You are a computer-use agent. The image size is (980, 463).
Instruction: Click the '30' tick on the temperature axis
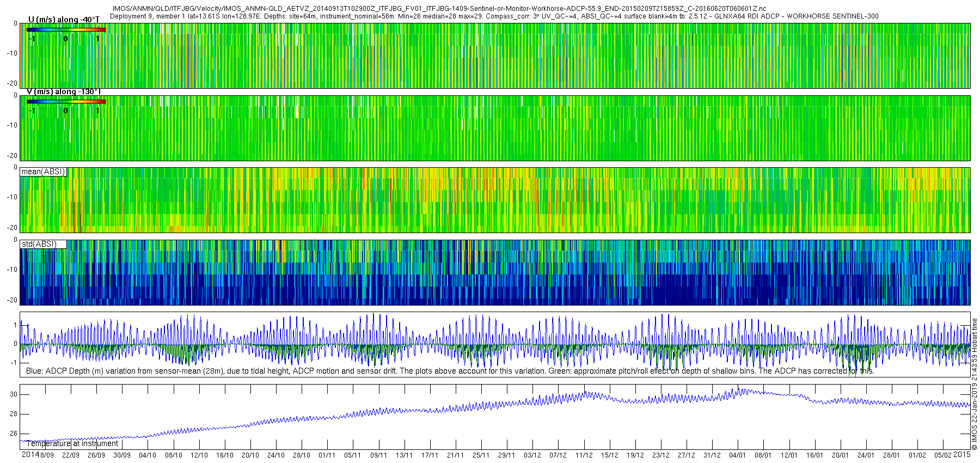pyautogui.click(x=14, y=394)
